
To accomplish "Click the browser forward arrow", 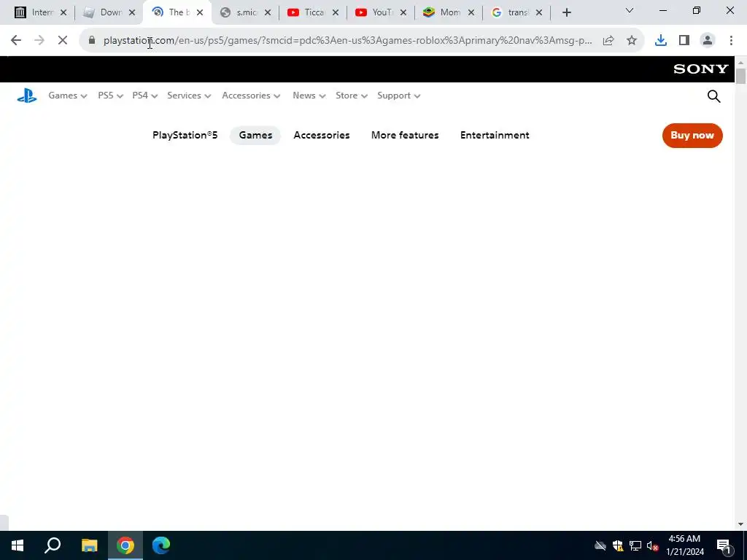I will pyautogui.click(x=39, y=41).
